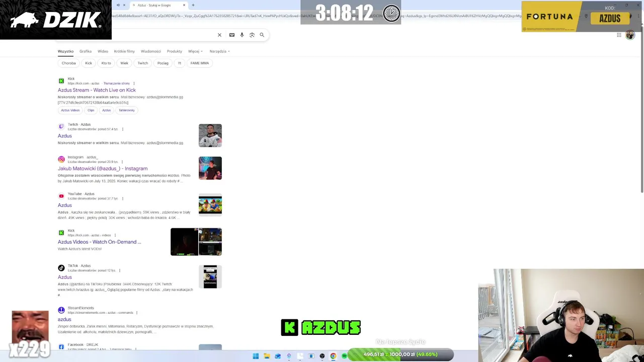This screenshot has height=362, width=644.
Task: Open the on-screen keyboard input tool
Action: click(232, 35)
